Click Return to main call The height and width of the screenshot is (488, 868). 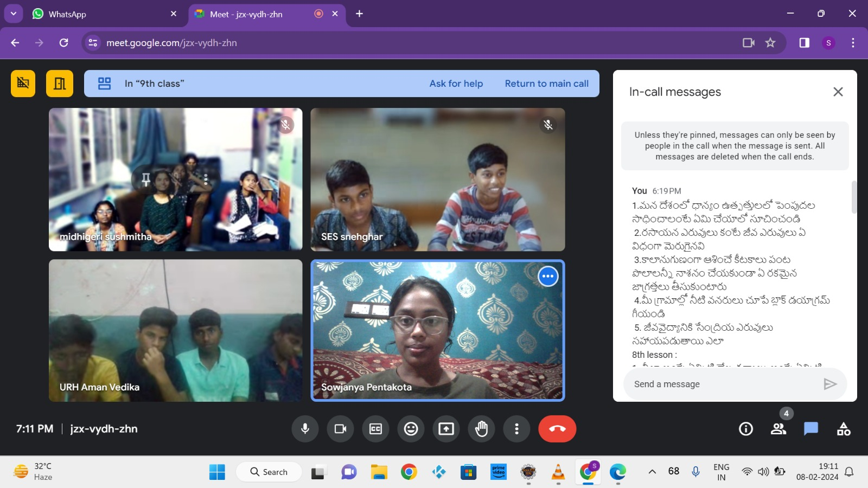(x=546, y=84)
